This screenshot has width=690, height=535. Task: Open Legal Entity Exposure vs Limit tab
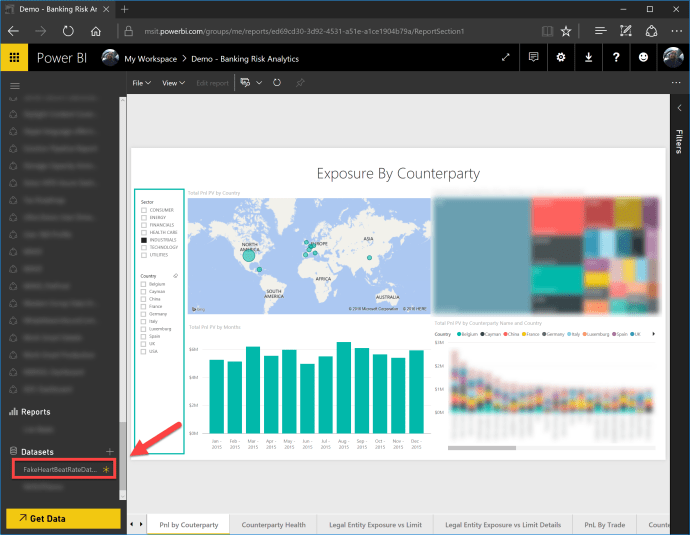(x=375, y=524)
